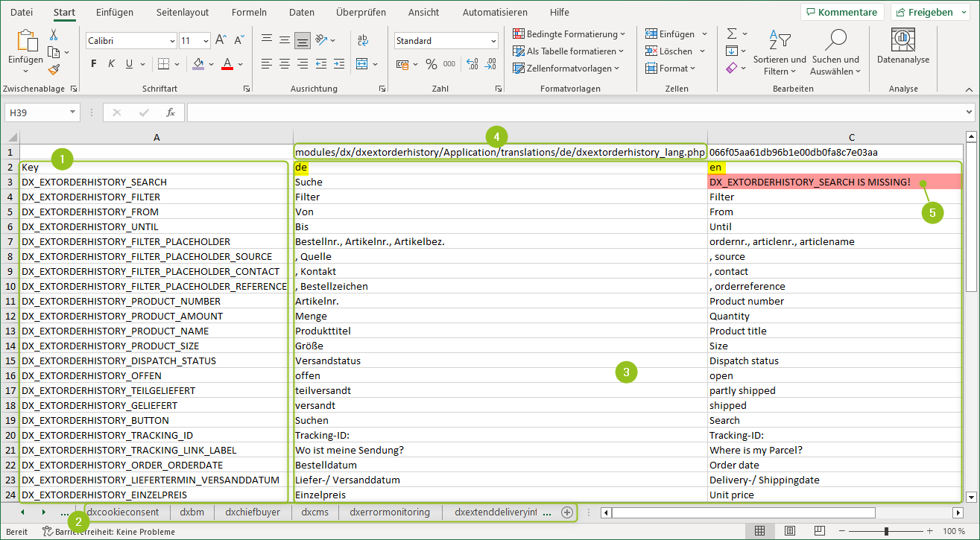Switch to Einfügen ribbon tab
This screenshot has height=540, width=980.
(x=115, y=12)
